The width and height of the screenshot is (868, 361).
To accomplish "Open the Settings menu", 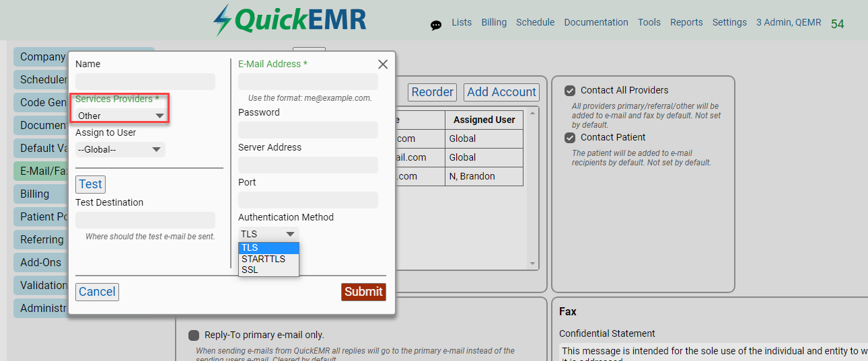I will coord(729,22).
